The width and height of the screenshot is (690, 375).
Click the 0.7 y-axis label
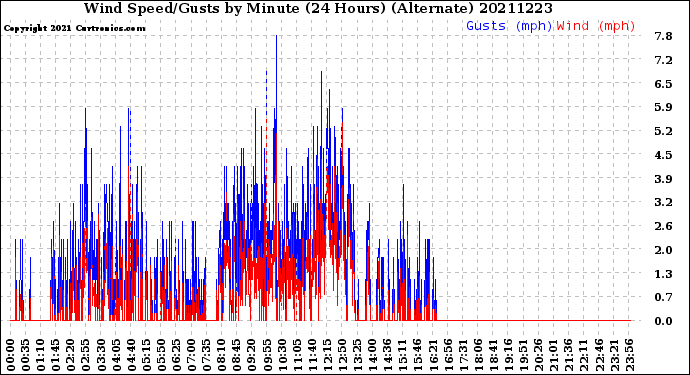coord(664,298)
